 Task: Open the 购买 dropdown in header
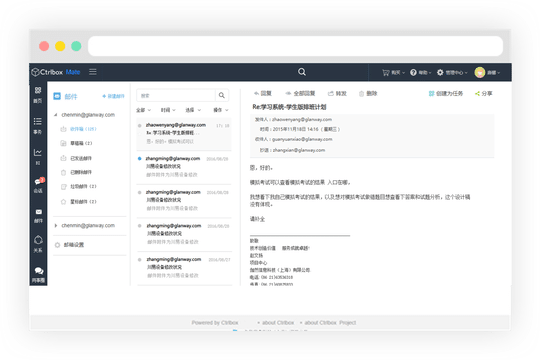pos(398,73)
